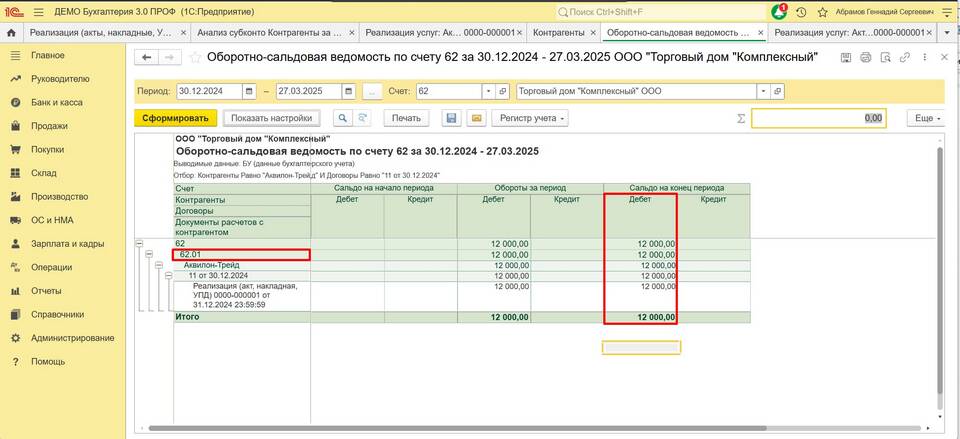The height and width of the screenshot is (439, 960).
Task: Click header save icon near printer
Action: pos(847,58)
